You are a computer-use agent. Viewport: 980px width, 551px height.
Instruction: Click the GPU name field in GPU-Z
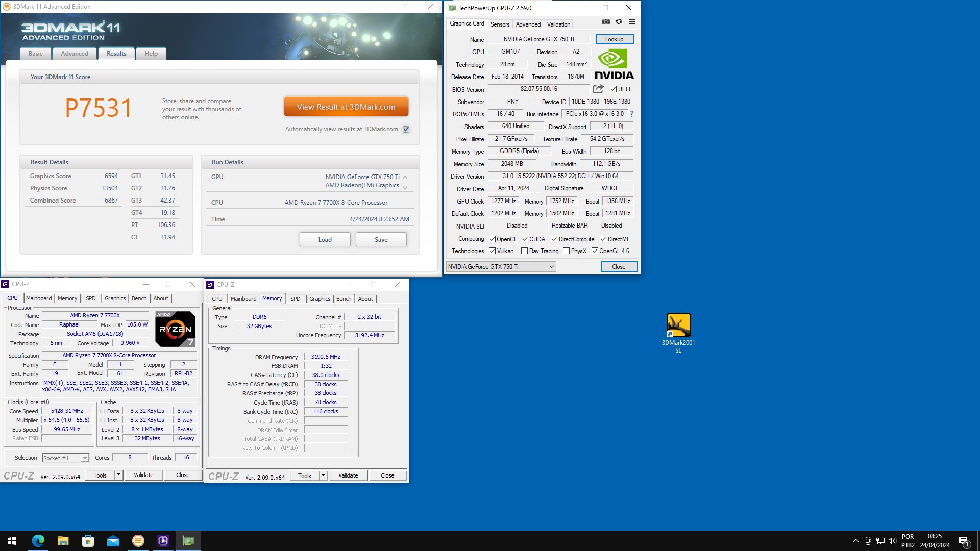click(x=538, y=39)
